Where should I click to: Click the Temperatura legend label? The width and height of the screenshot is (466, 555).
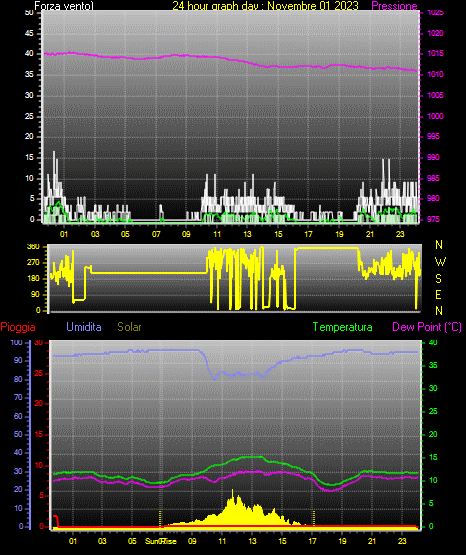[342, 327]
